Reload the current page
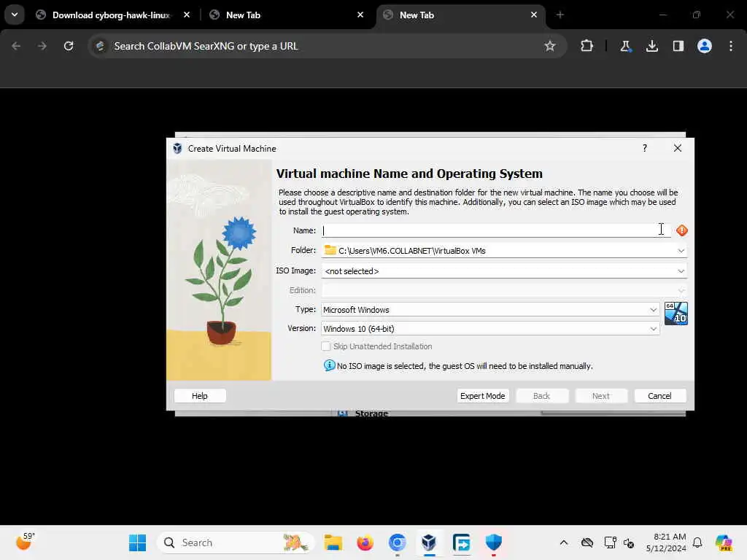This screenshot has height=560, width=747. pyautogui.click(x=69, y=46)
